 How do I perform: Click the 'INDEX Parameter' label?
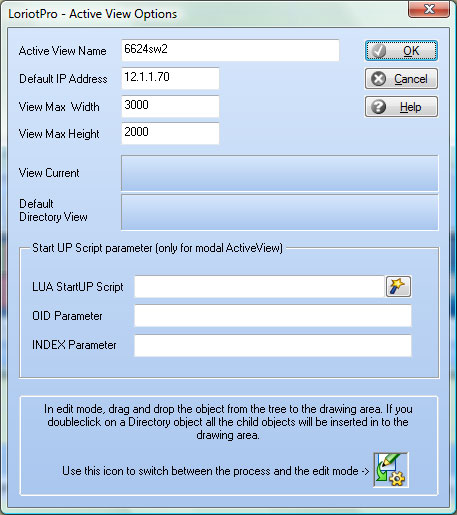tap(74, 345)
